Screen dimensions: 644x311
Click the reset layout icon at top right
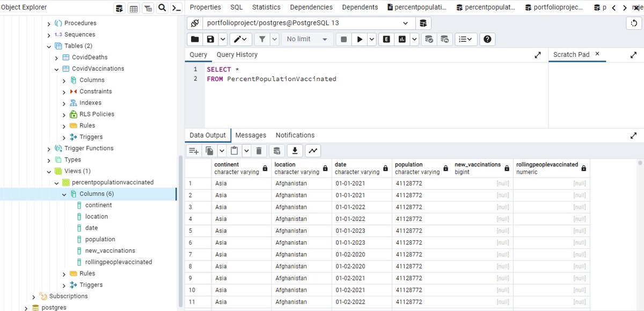click(634, 23)
